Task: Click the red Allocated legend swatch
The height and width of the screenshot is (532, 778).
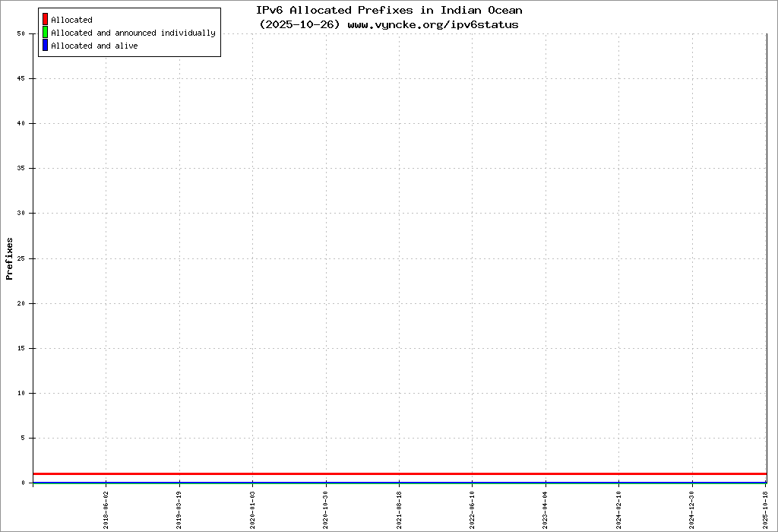Action: (x=45, y=20)
